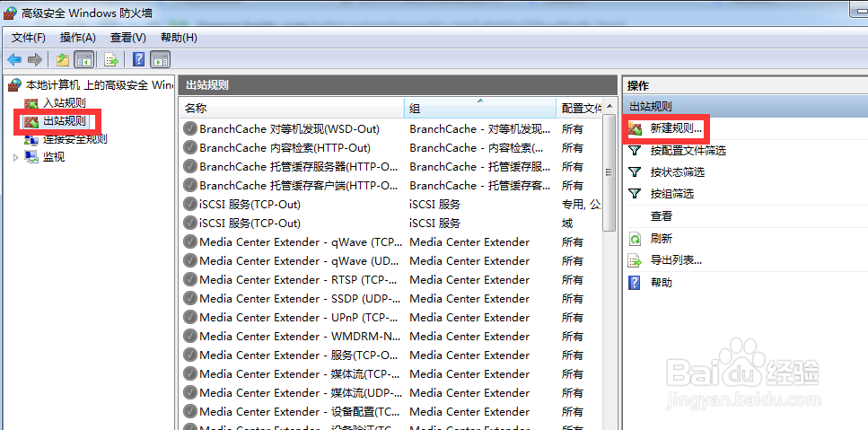
Task: Open 按组筛选 filter submenu
Action: 671,194
